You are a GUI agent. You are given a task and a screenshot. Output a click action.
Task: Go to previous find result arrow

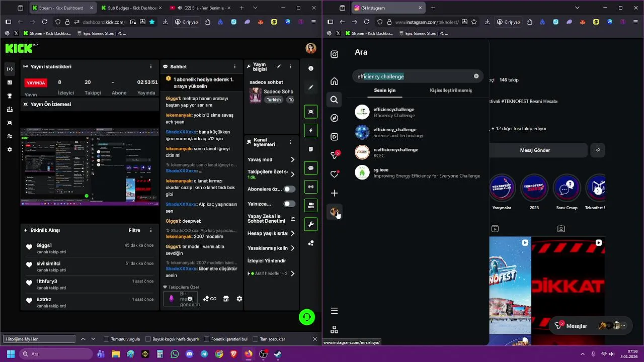83,339
